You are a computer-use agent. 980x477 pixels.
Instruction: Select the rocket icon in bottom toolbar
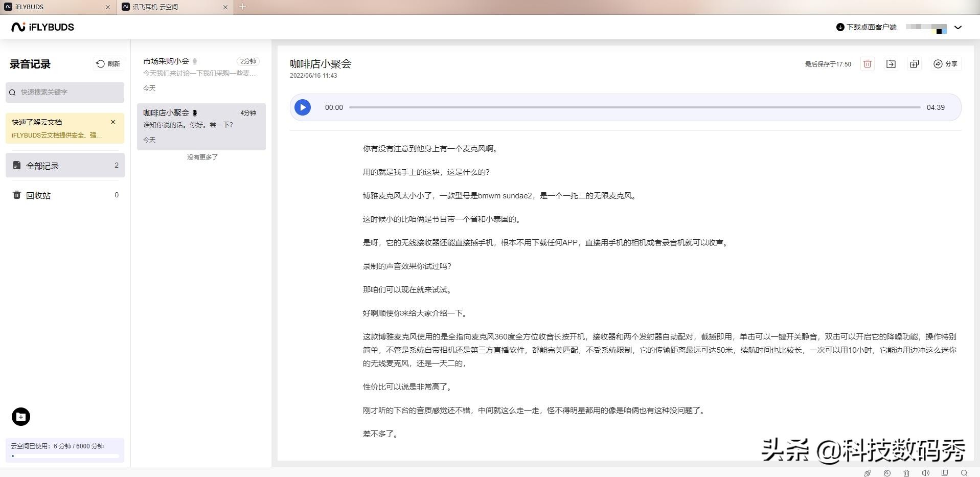pos(868,473)
